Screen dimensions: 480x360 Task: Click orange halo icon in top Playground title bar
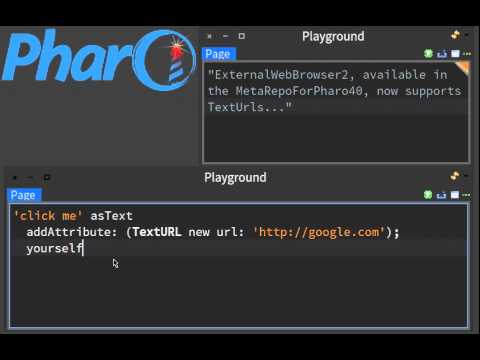point(455,35)
